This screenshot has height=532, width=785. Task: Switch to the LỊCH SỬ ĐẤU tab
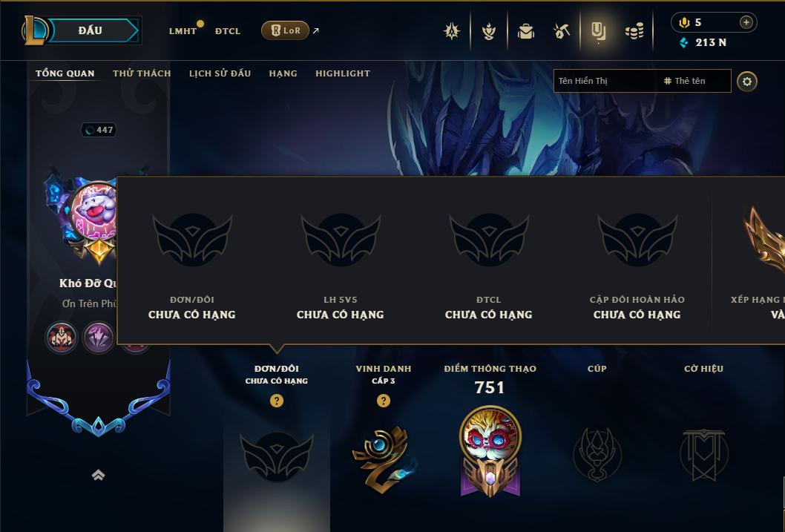220,73
